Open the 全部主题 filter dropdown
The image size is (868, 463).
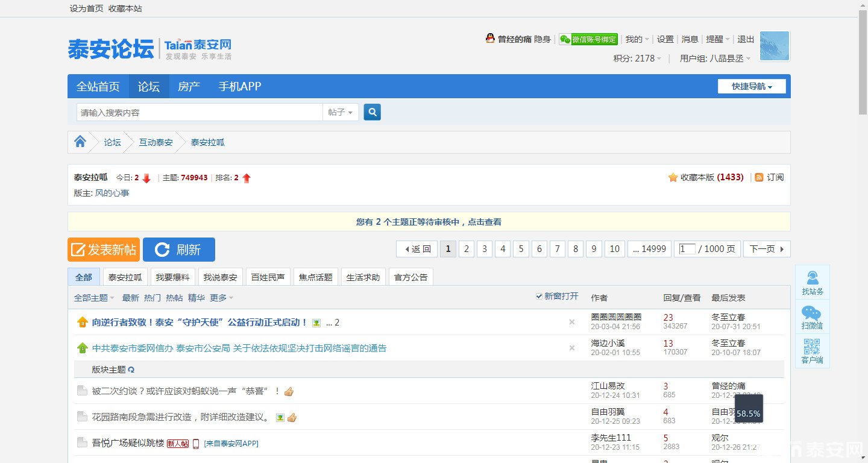[x=94, y=298]
